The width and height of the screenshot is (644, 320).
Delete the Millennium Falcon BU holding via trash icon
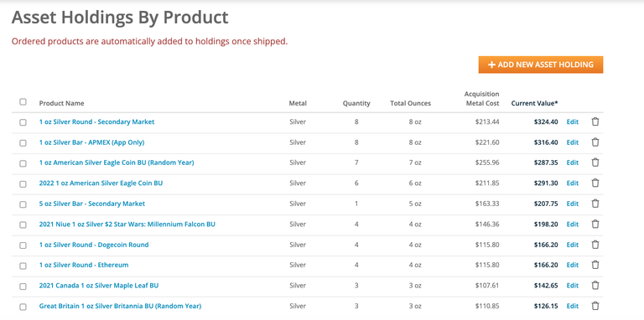point(595,224)
